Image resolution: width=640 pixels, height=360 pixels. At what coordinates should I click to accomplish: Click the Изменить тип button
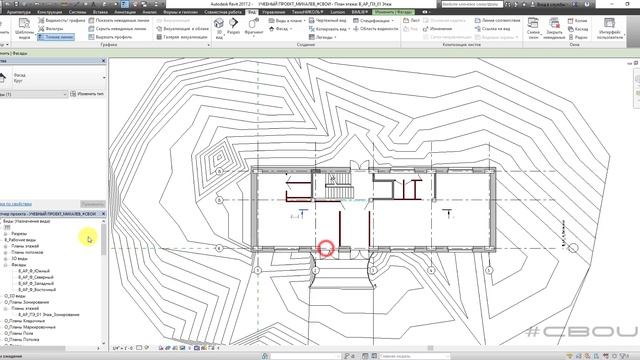87,94
